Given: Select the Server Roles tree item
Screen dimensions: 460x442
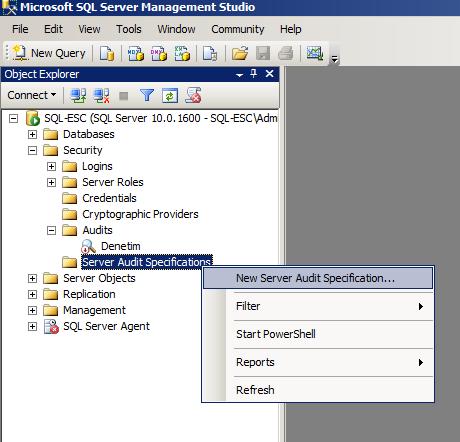Looking at the screenshot, I should (x=113, y=182).
